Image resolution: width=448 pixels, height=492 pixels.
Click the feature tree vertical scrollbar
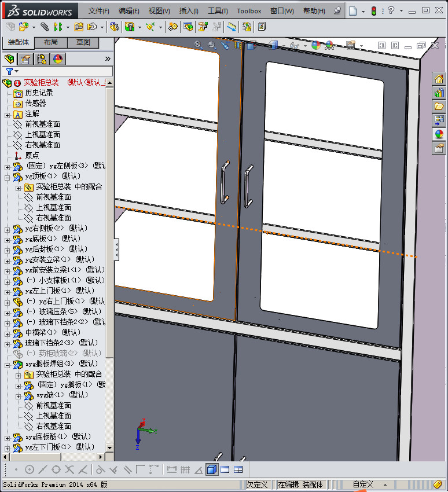(109, 223)
